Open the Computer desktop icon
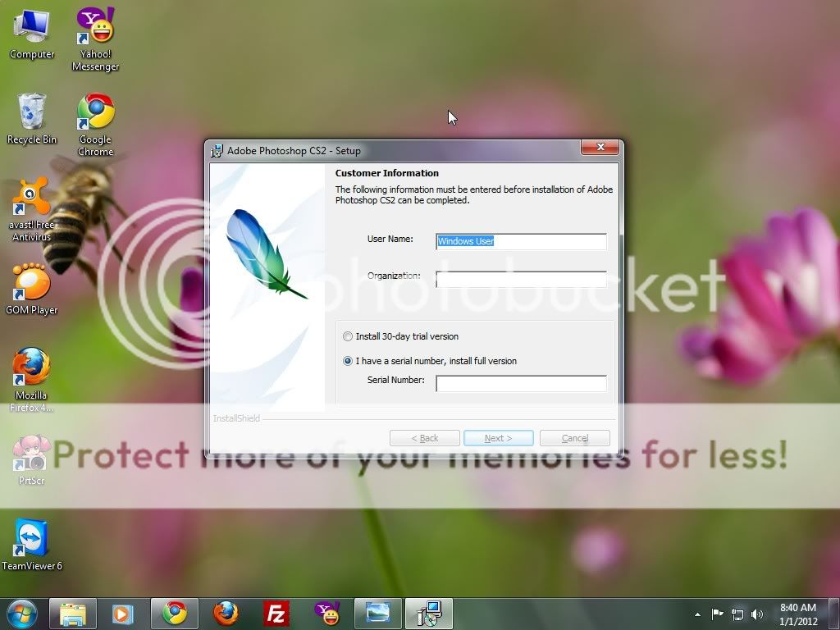This screenshot has height=630, width=840. point(32,34)
